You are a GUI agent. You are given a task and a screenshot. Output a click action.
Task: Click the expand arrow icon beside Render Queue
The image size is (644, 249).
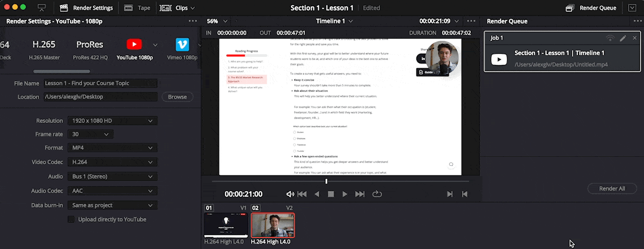[x=632, y=8]
